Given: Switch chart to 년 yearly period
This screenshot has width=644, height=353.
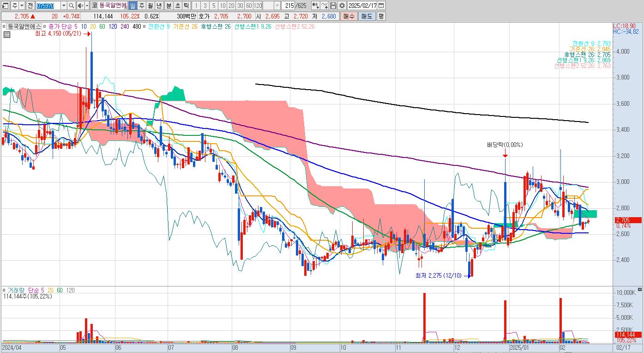Looking at the screenshot, I should (159, 6).
